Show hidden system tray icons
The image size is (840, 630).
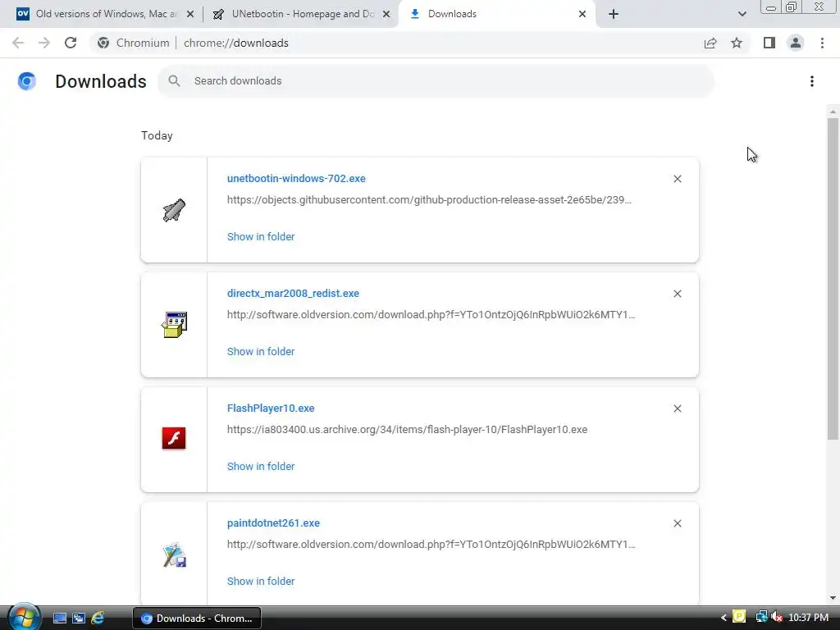point(724,618)
